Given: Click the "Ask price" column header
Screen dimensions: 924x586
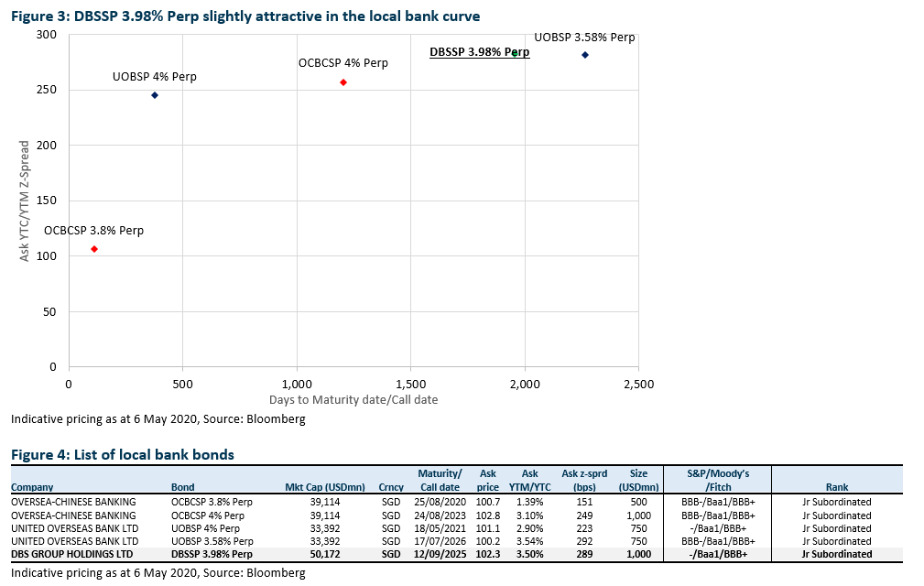Looking at the screenshot, I should click(x=488, y=480).
